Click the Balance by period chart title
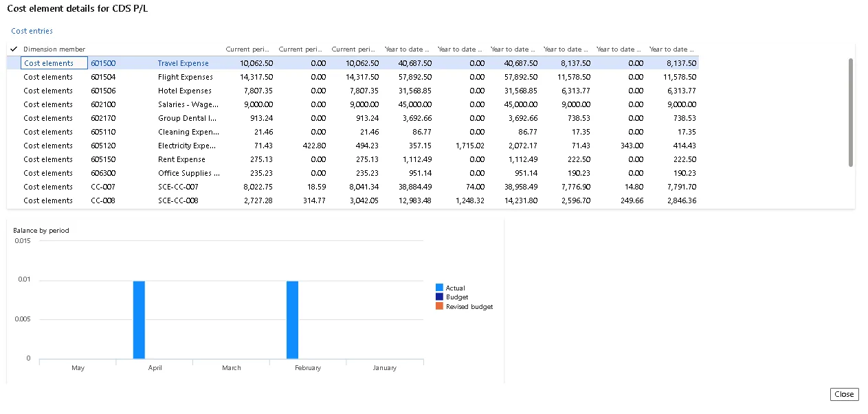The height and width of the screenshot is (414, 868). [x=41, y=231]
